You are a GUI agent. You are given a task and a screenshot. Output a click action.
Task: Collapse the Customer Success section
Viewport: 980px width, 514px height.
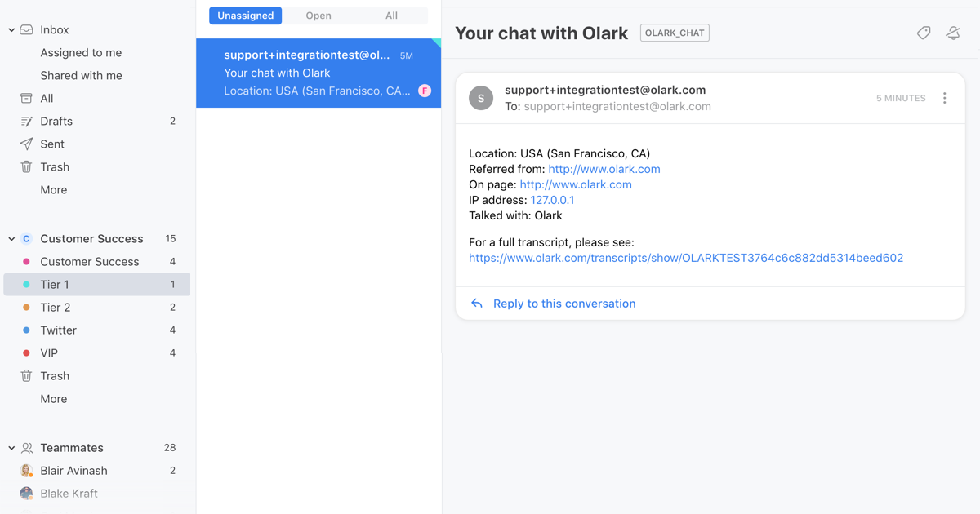click(x=9, y=238)
